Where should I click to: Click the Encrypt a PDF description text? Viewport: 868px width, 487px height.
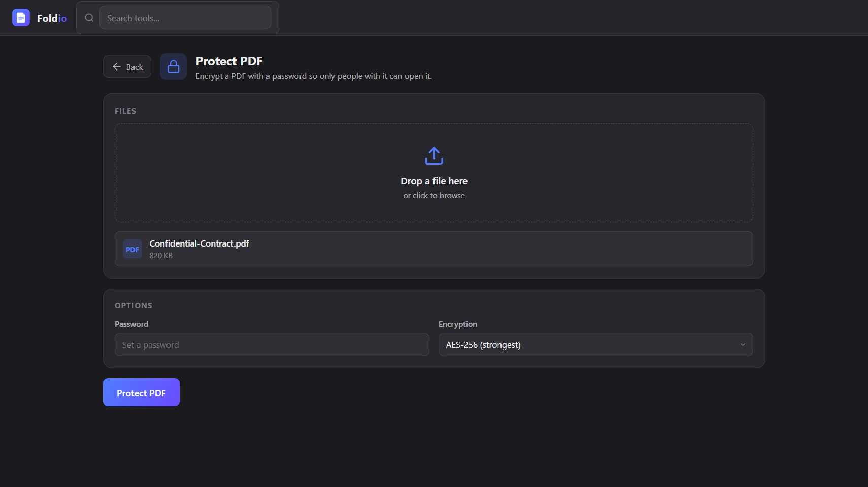click(314, 76)
